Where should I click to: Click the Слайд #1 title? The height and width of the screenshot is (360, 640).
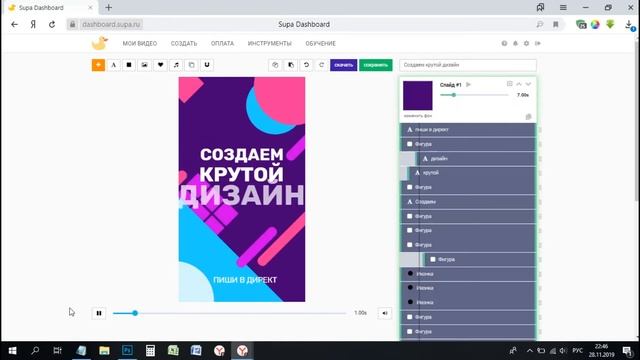pyautogui.click(x=451, y=85)
